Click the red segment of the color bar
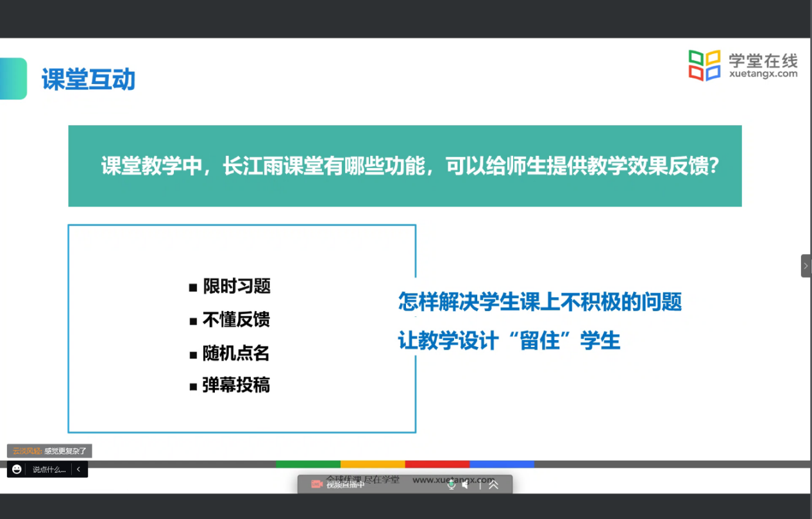The width and height of the screenshot is (812, 519). pyautogui.click(x=437, y=464)
